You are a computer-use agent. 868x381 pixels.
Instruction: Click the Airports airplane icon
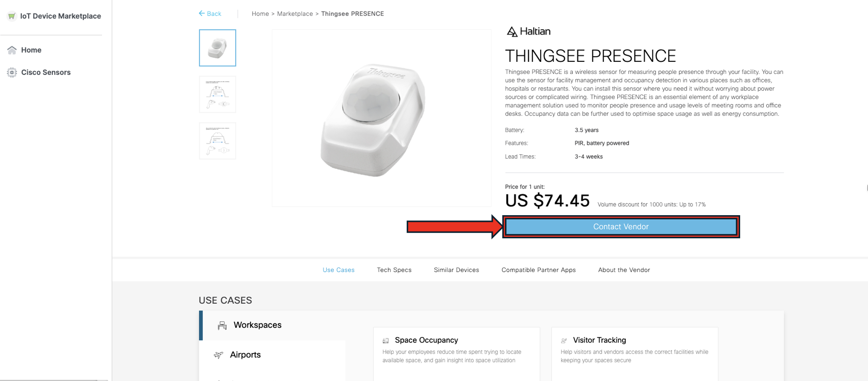[219, 355]
